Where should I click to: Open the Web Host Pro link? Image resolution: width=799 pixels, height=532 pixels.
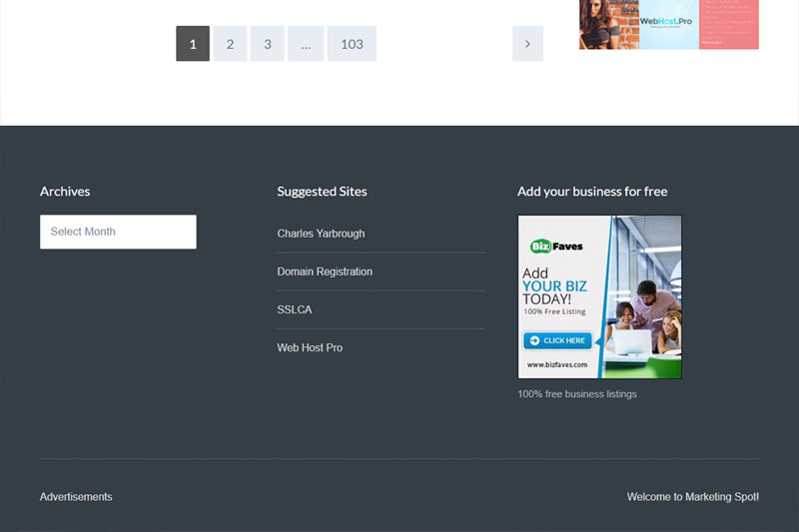click(310, 347)
